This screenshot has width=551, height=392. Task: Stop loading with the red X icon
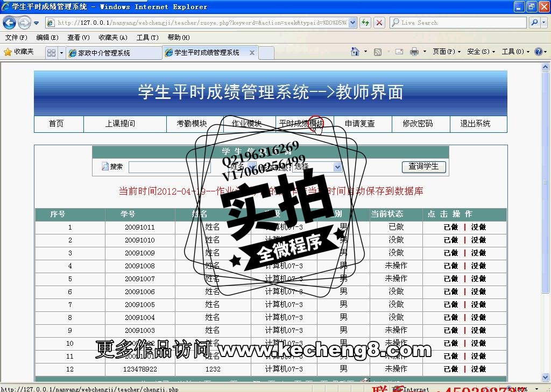[x=379, y=23]
